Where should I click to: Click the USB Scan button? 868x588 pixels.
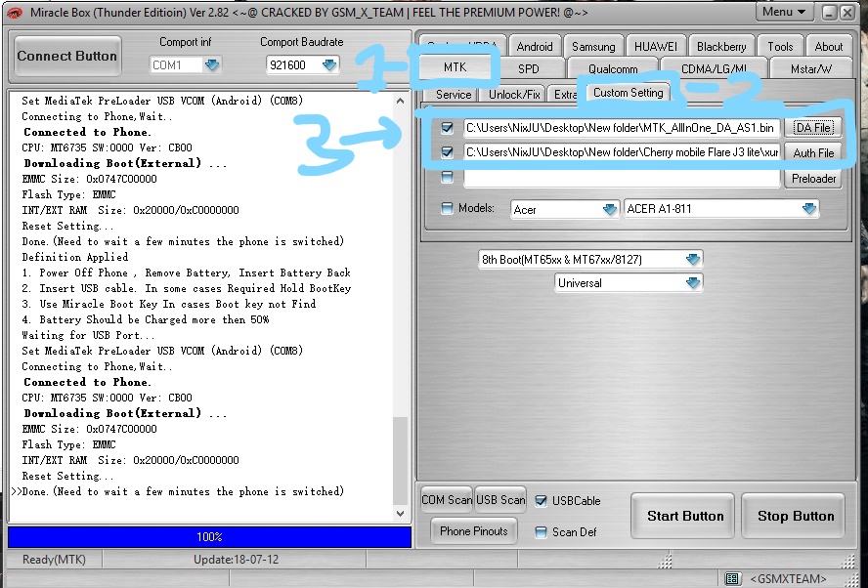[x=500, y=500]
